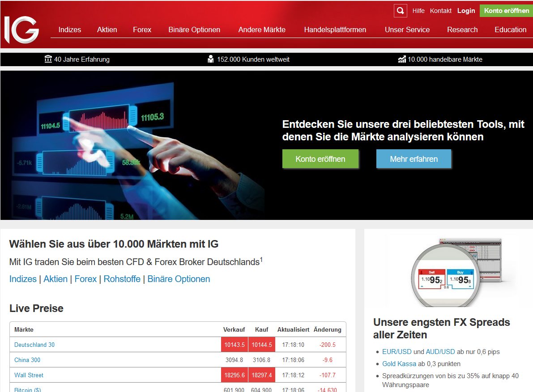The image size is (533, 392).
Task: Click Wall Street change value -107.7
Action: tap(327, 375)
